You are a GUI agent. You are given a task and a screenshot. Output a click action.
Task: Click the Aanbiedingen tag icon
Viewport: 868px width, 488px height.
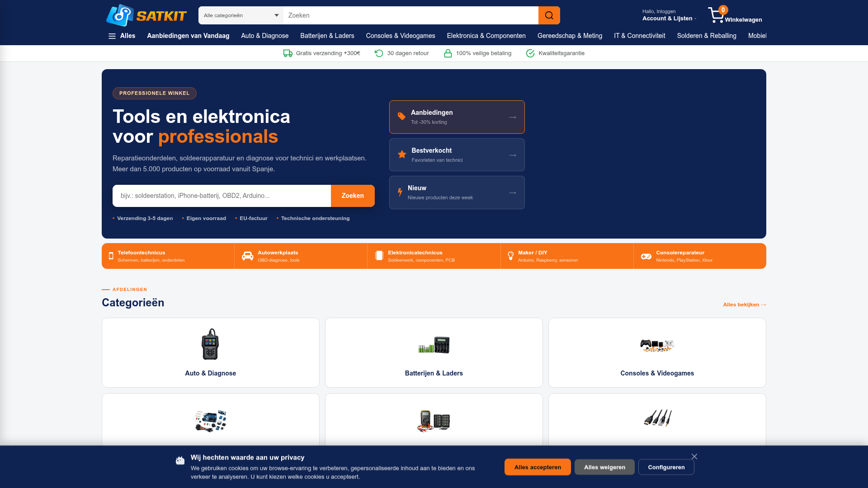(x=401, y=117)
